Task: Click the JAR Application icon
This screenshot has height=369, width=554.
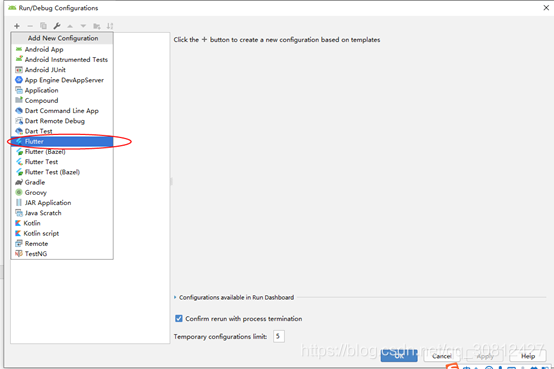Action: coord(19,203)
